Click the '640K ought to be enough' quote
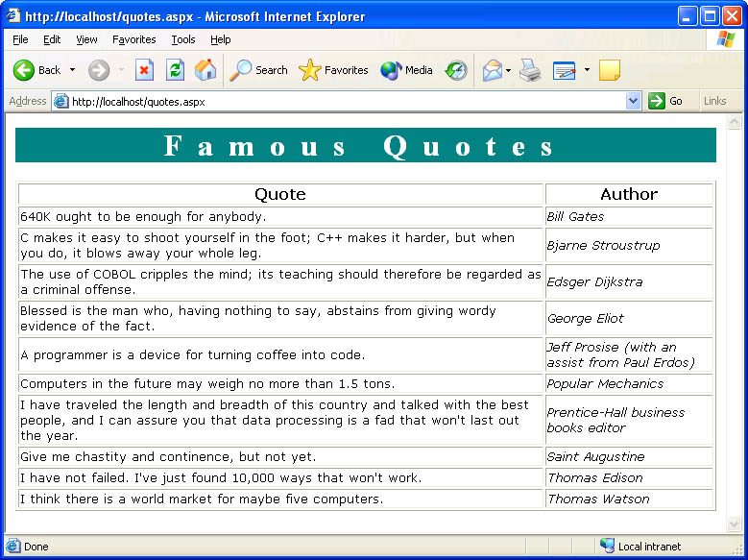The image size is (748, 560). coord(143,217)
